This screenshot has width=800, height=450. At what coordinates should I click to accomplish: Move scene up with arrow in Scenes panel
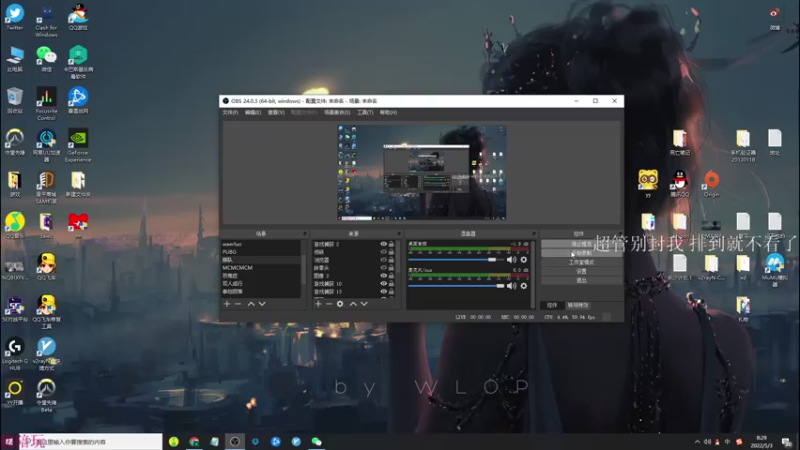(251, 304)
